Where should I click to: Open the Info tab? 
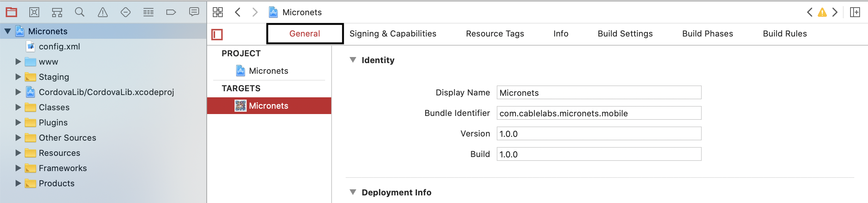[561, 33]
